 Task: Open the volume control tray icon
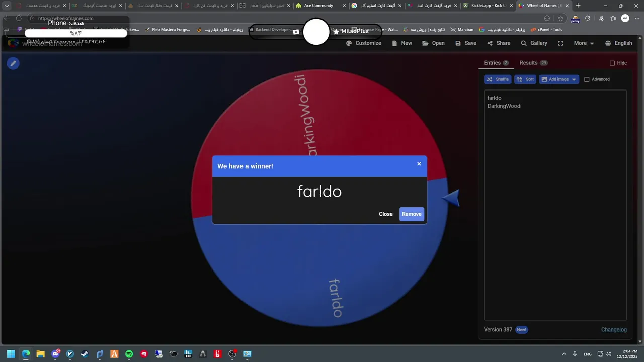(x=609, y=354)
